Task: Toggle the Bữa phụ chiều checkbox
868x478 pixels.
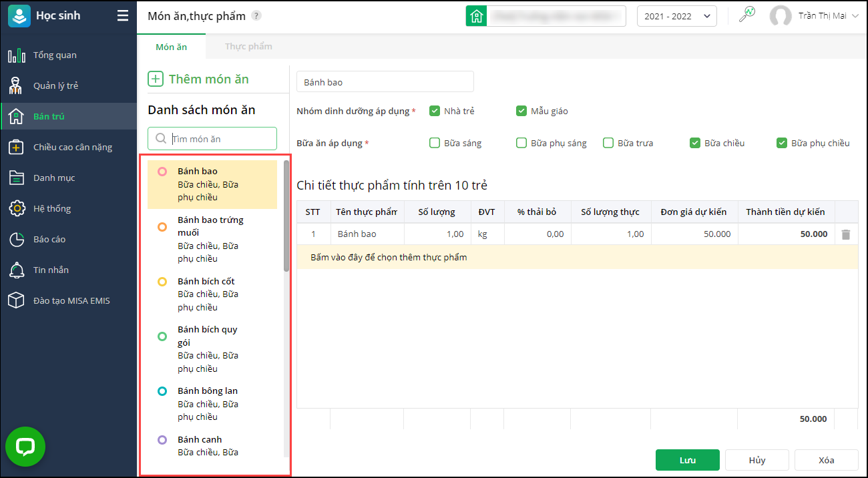Action: 782,143
